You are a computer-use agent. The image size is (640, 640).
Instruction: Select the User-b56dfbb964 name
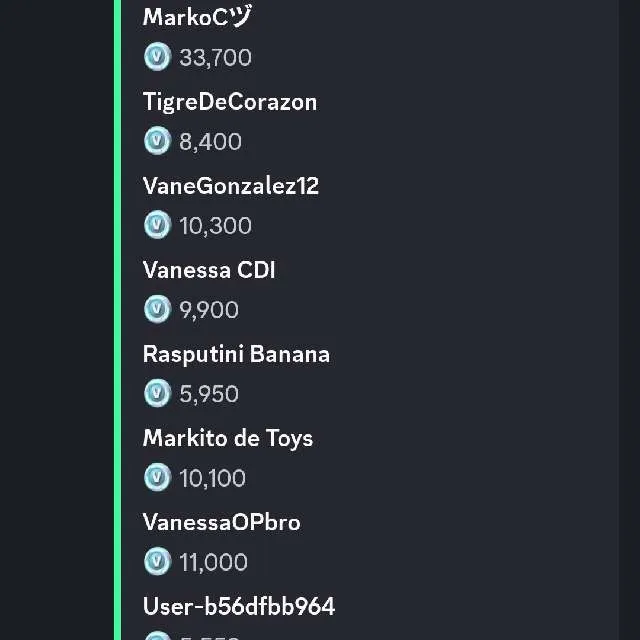click(239, 606)
